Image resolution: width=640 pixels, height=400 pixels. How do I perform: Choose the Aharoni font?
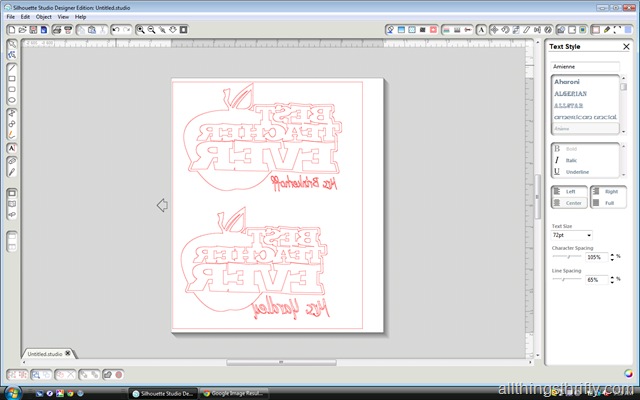567,82
